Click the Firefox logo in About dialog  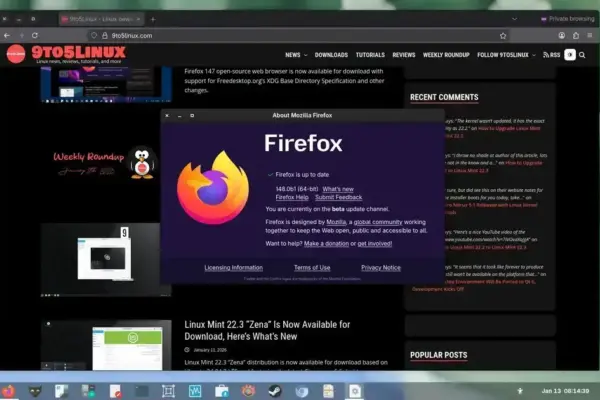213,188
